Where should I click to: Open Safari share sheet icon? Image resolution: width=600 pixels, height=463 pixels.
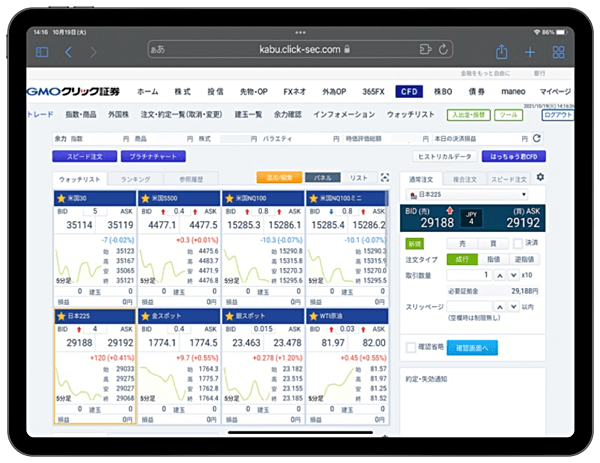(x=502, y=51)
